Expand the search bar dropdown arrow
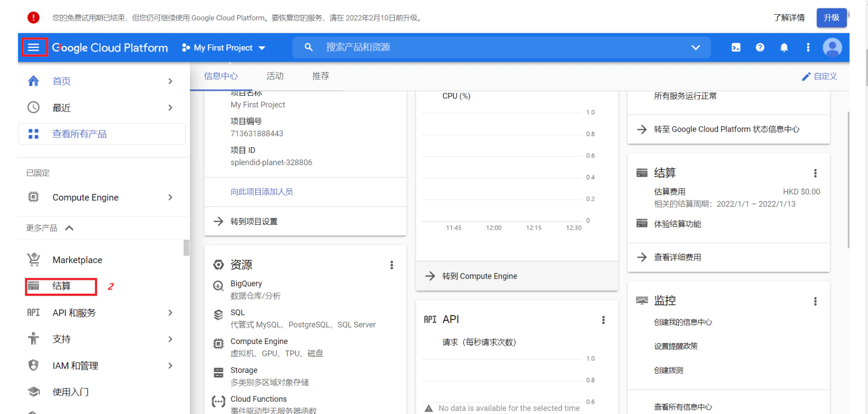Screen dimensions: 868x414 click(x=695, y=48)
